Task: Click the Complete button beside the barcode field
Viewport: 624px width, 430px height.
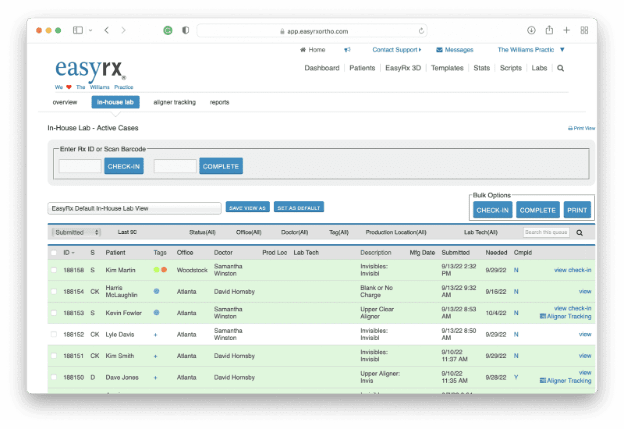Action: (x=221, y=166)
